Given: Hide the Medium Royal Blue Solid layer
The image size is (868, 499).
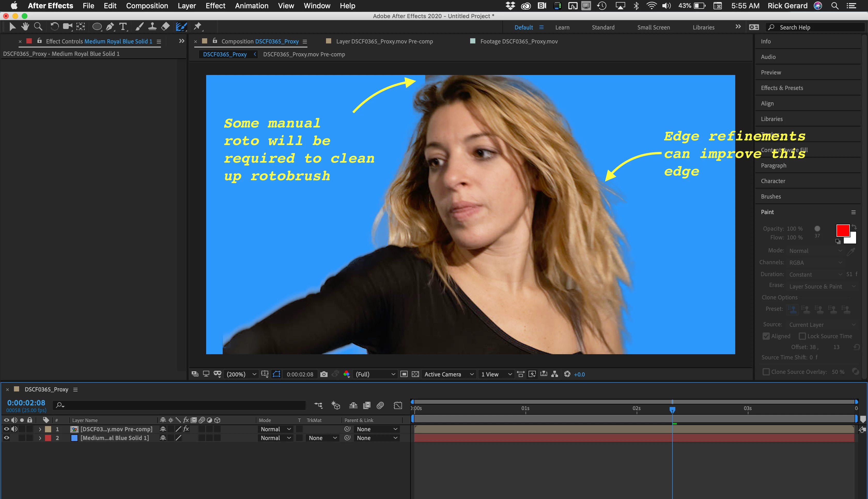Looking at the screenshot, I should 6,438.
